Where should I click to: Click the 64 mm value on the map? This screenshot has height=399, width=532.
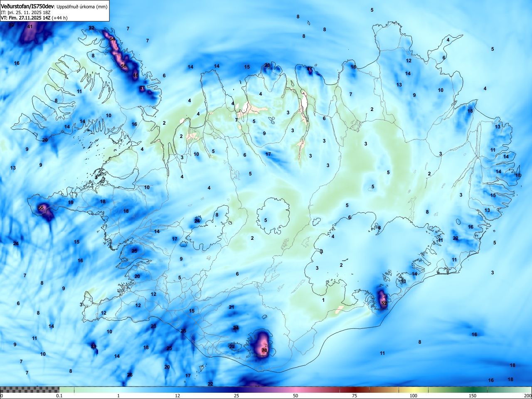pos(112,39)
